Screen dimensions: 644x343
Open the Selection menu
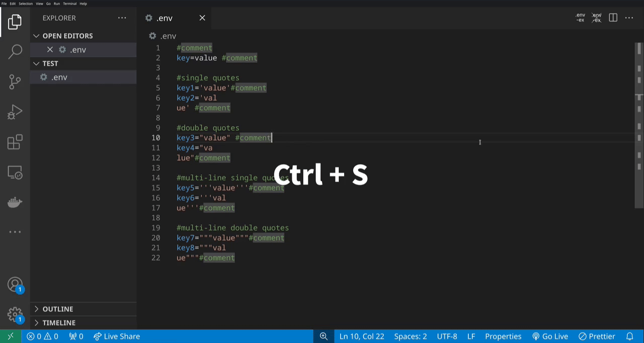click(x=26, y=4)
